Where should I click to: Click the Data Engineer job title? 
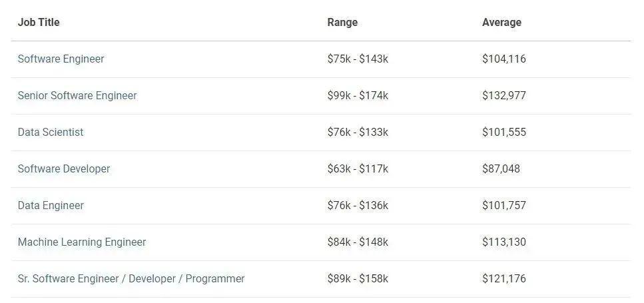[51, 206]
